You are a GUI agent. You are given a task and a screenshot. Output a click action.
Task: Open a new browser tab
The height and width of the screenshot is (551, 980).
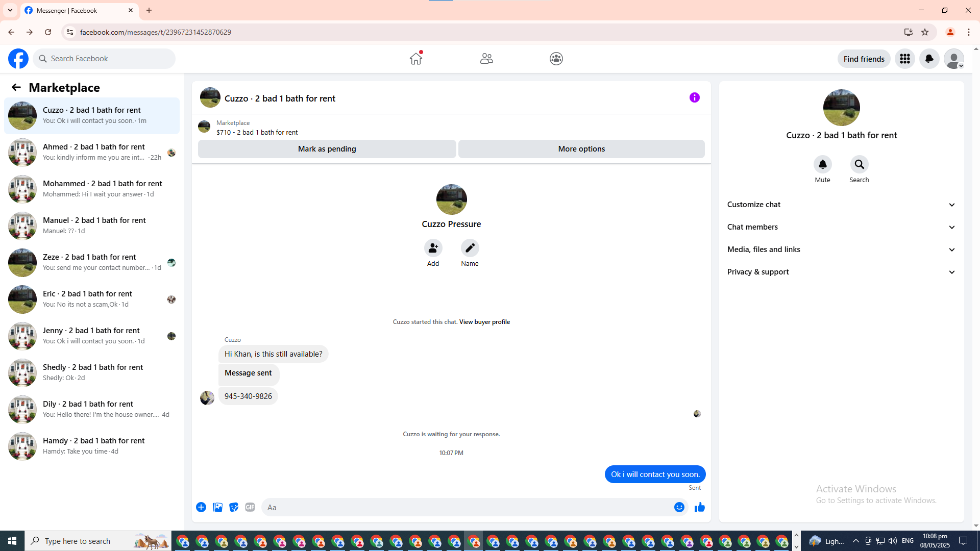[149, 10]
